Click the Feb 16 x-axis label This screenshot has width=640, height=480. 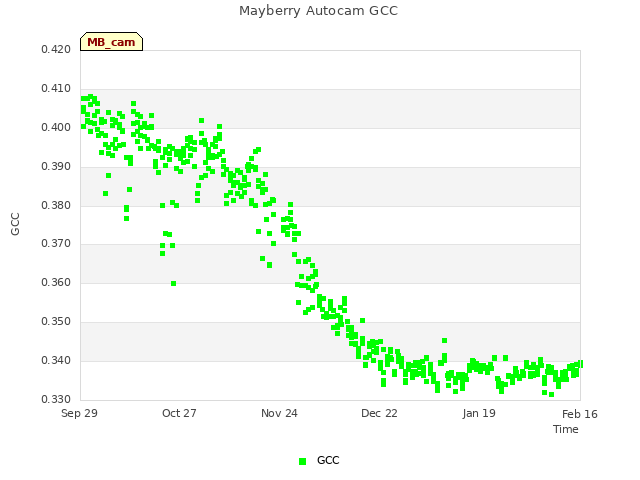[x=580, y=414]
